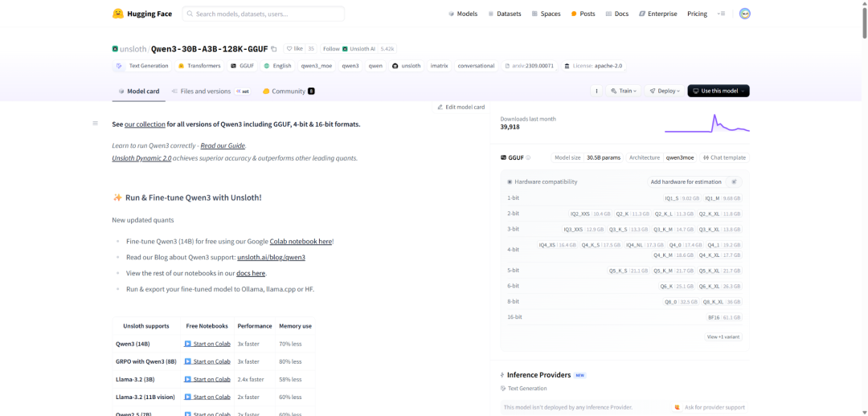The height and width of the screenshot is (416, 868).
Task: Click the Hugging Face emoji logo
Action: (x=118, y=14)
